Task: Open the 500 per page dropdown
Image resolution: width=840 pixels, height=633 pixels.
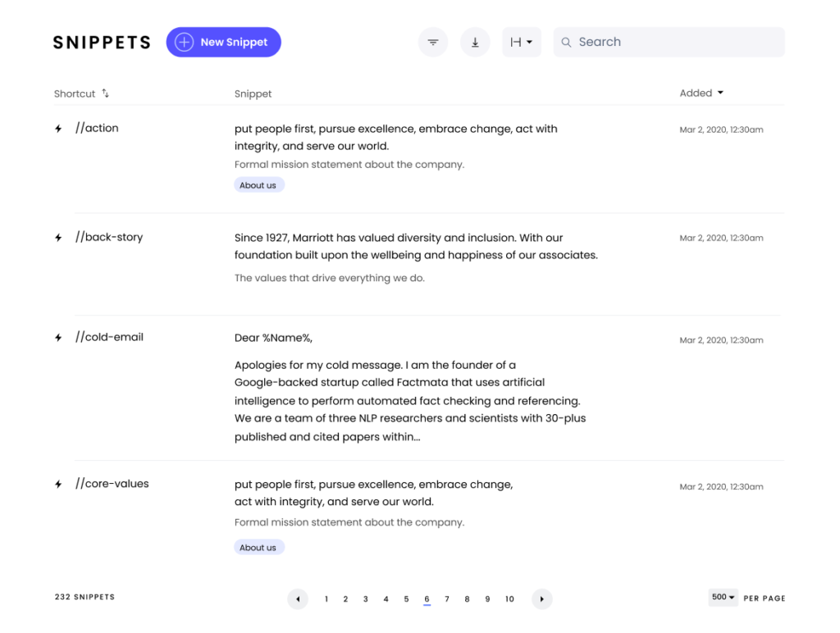Action: click(723, 597)
